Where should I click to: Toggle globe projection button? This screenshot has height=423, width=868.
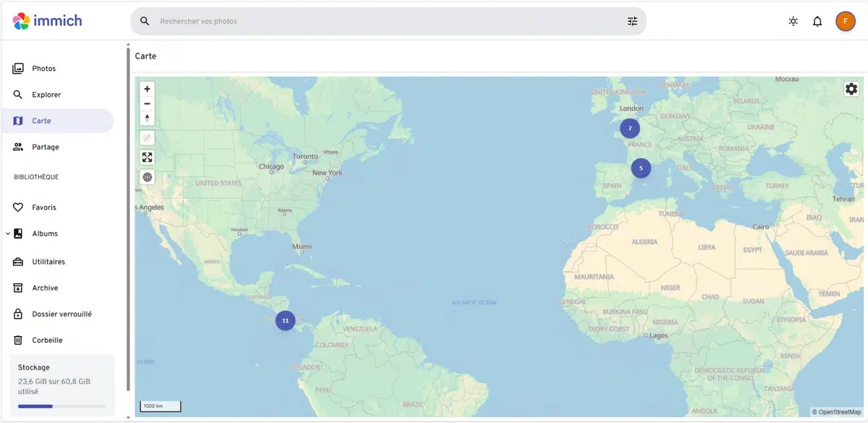click(148, 176)
